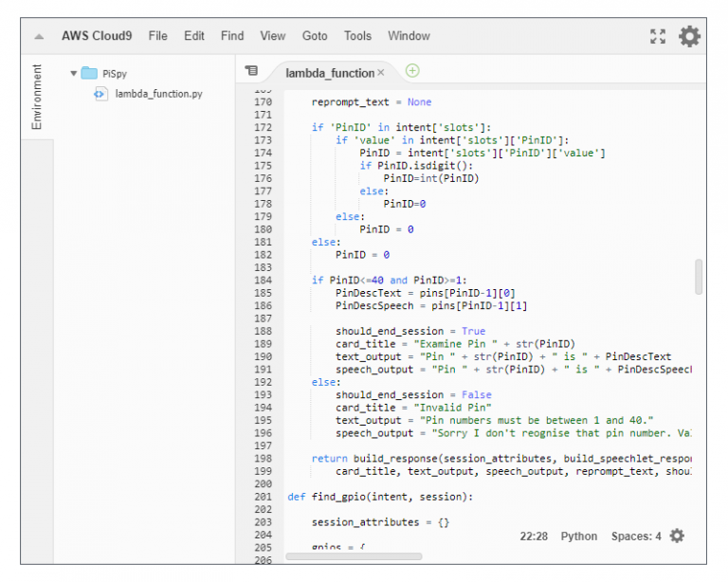Click the collapse menu bar arrow icon
The height and width of the screenshot is (582, 728).
39,36
